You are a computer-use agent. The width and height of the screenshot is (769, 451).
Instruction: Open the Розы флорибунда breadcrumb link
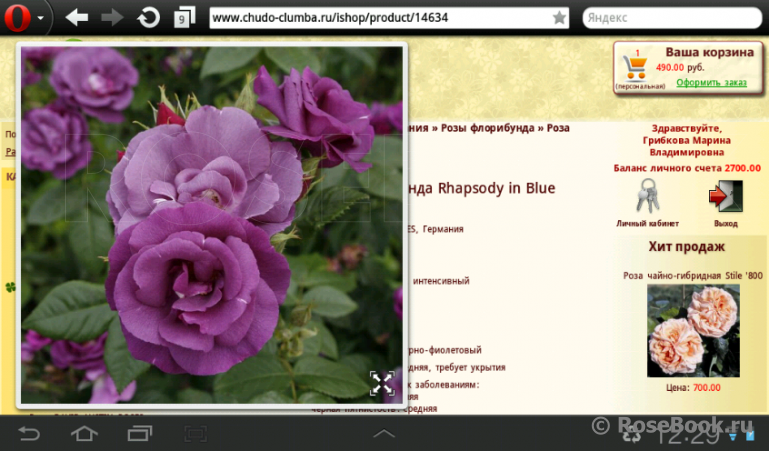click(x=494, y=128)
